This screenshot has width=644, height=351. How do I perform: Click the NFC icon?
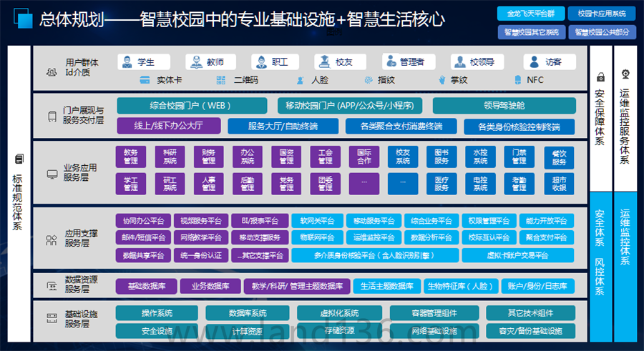click(518, 80)
